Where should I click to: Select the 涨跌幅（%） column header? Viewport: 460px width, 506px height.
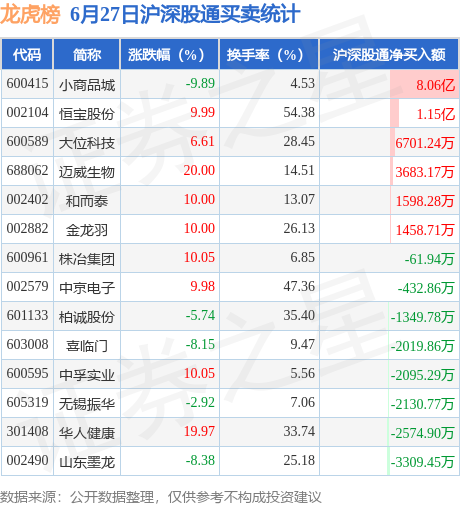[x=170, y=54]
